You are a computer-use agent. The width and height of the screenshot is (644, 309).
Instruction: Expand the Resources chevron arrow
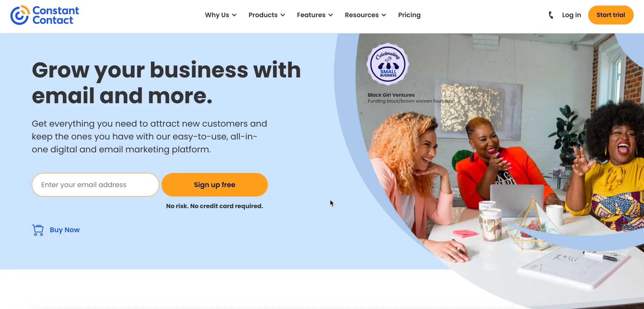tap(384, 15)
